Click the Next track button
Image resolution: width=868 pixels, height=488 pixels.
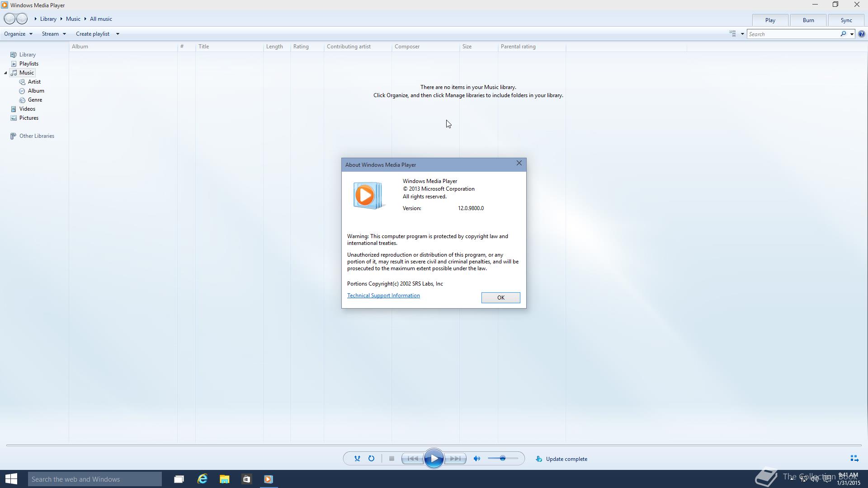pos(455,459)
